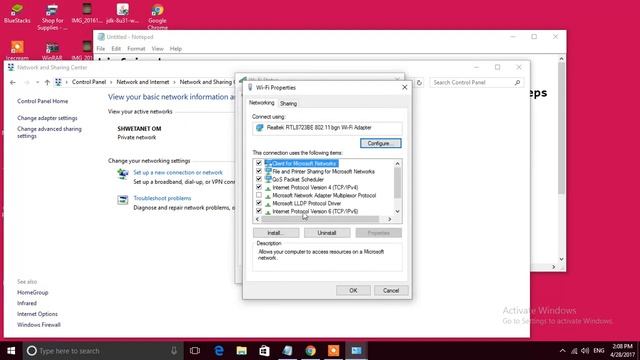Image resolution: width=640 pixels, height=360 pixels.
Task: Open Notepad View menu
Action: pyautogui.click(x=158, y=49)
